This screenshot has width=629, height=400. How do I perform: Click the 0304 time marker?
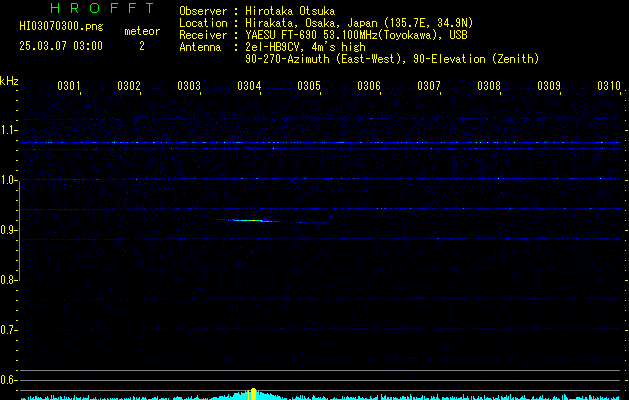(249, 86)
